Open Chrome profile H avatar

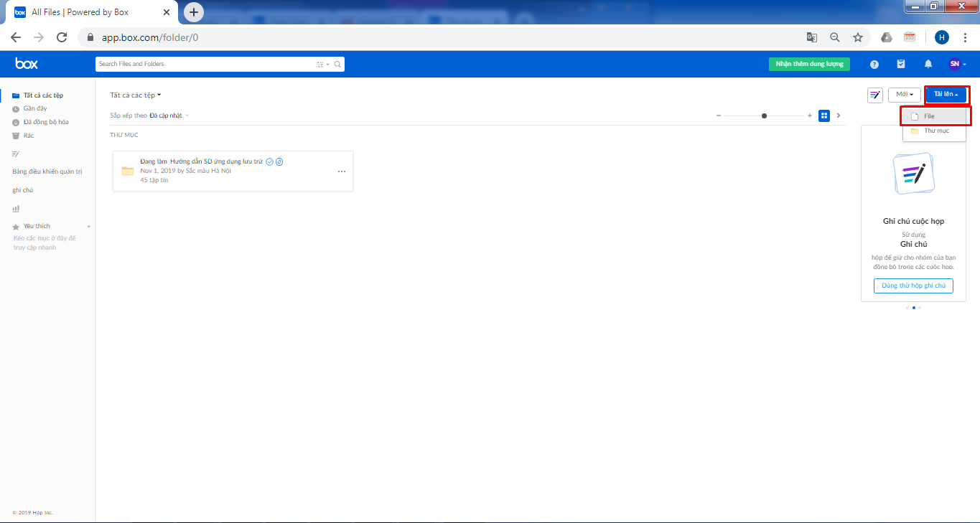tap(942, 37)
